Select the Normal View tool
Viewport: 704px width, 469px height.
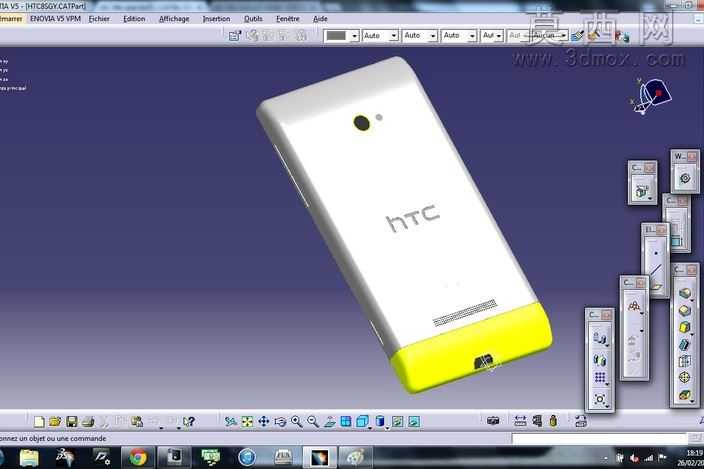330,421
